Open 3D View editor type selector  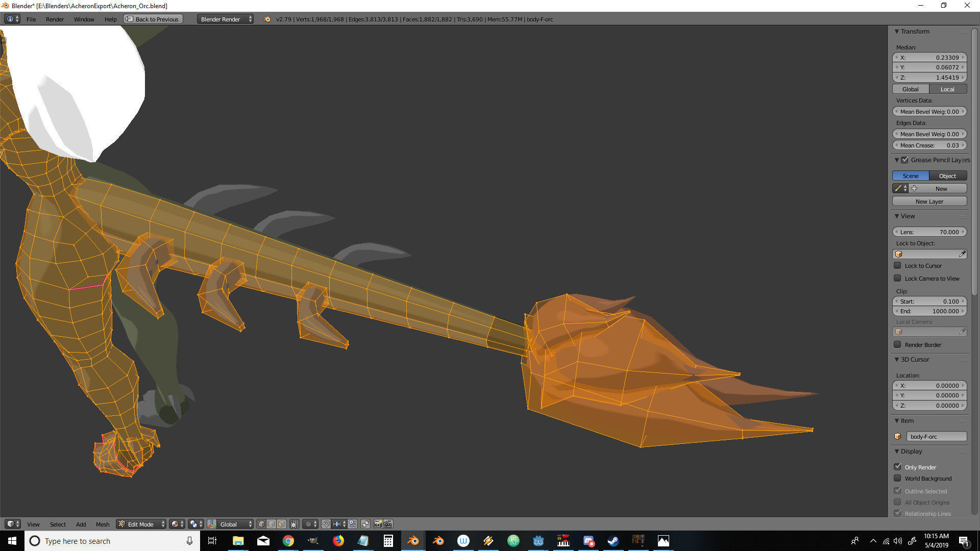tap(13, 524)
